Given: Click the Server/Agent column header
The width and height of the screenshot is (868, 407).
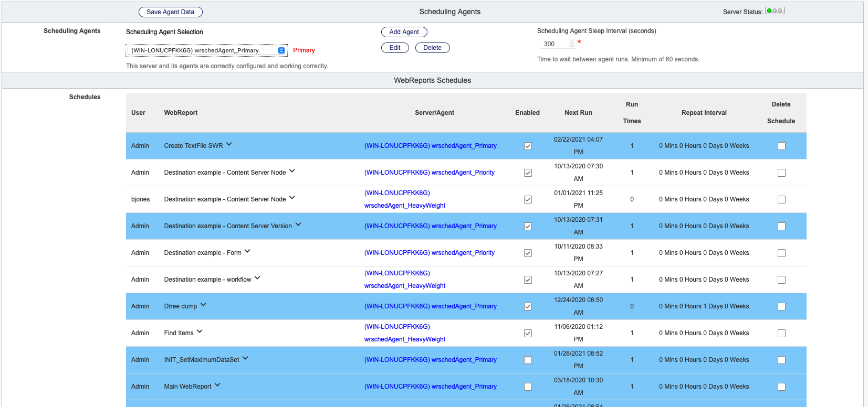Looking at the screenshot, I should (434, 113).
